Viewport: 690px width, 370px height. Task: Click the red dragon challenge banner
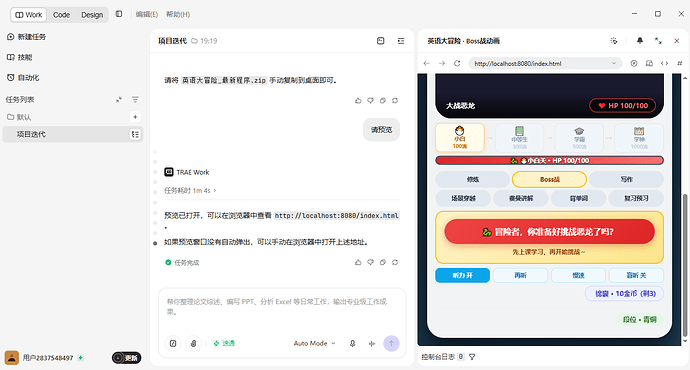pyautogui.click(x=549, y=231)
